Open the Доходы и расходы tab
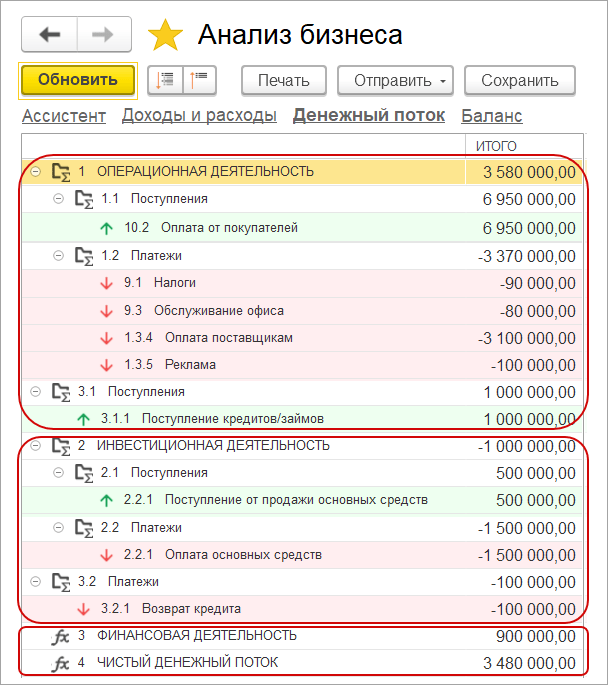The height and width of the screenshot is (685, 608). pos(199,116)
